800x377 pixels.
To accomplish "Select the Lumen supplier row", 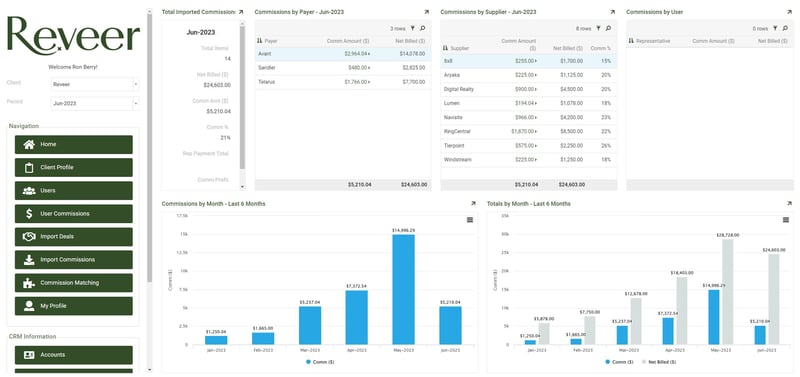I will (529, 104).
